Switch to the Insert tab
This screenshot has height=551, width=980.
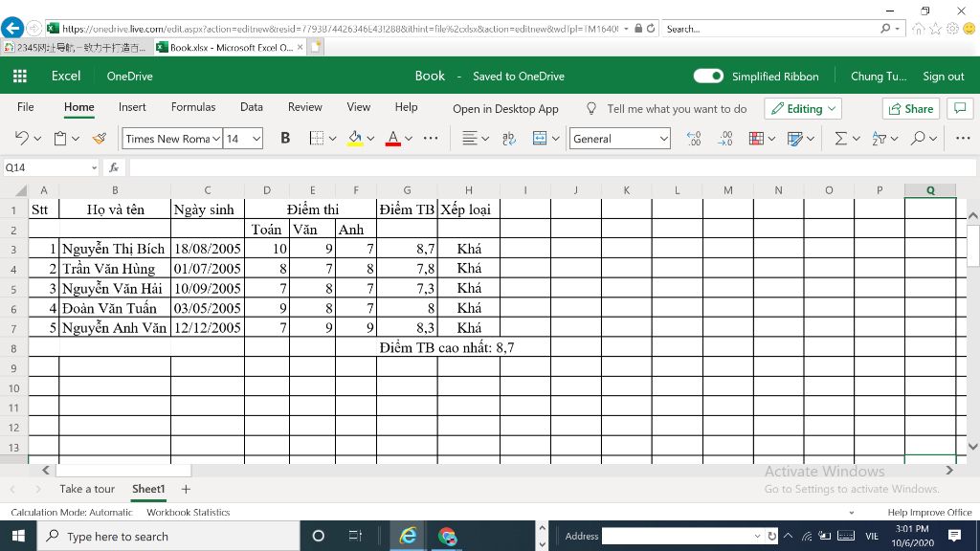(132, 107)
